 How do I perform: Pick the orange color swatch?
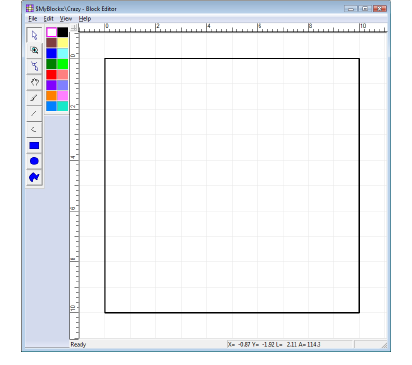point(51,96)
